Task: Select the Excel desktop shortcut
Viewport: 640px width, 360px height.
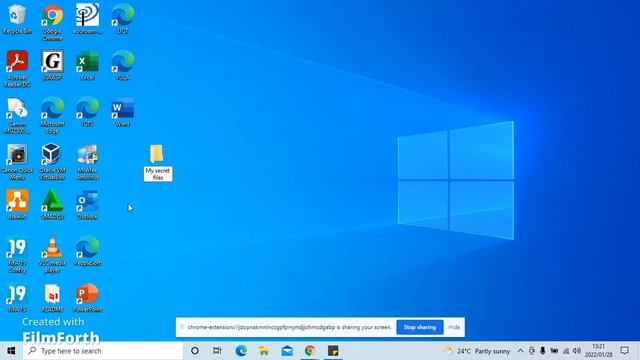Action: point(87,65)
